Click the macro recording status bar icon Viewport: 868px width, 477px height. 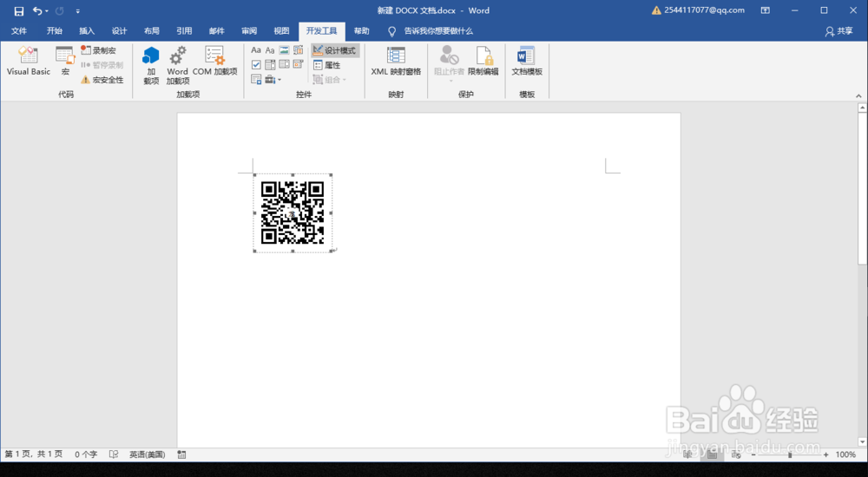(x=181, y=454)
